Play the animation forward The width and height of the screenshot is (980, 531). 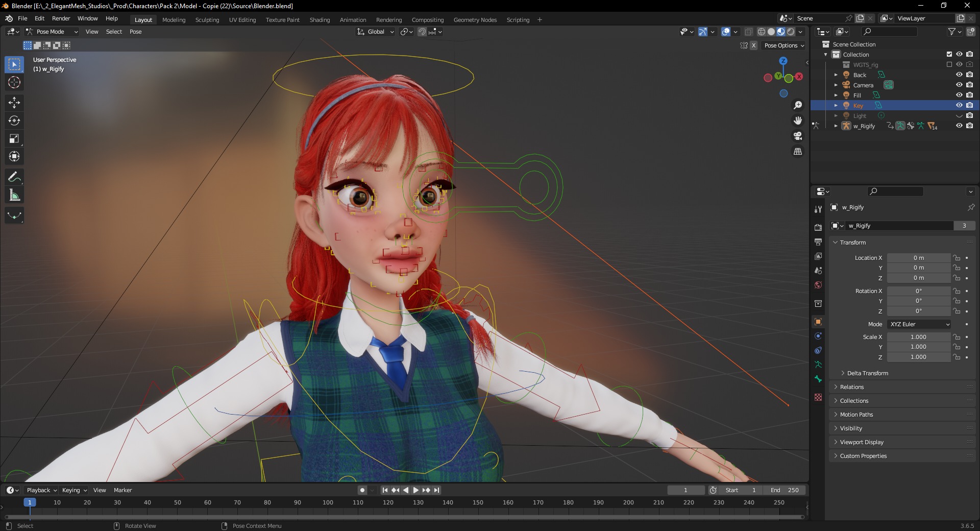415,490
